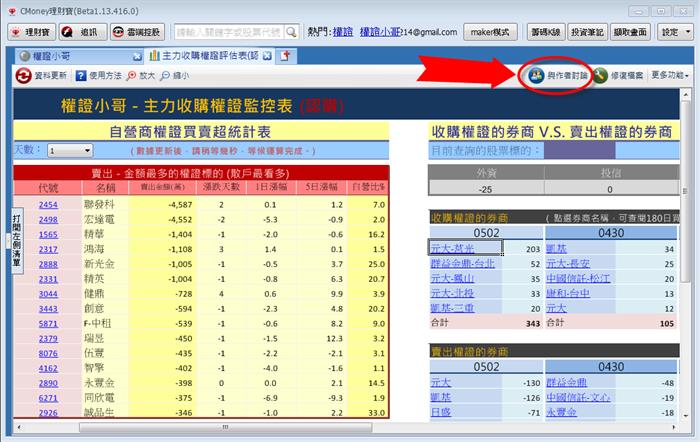Image resolution: width=700 pixels, height=442 pixels.
Task: Click the vertical scrollbar up arrow
Action: point(686,94)
